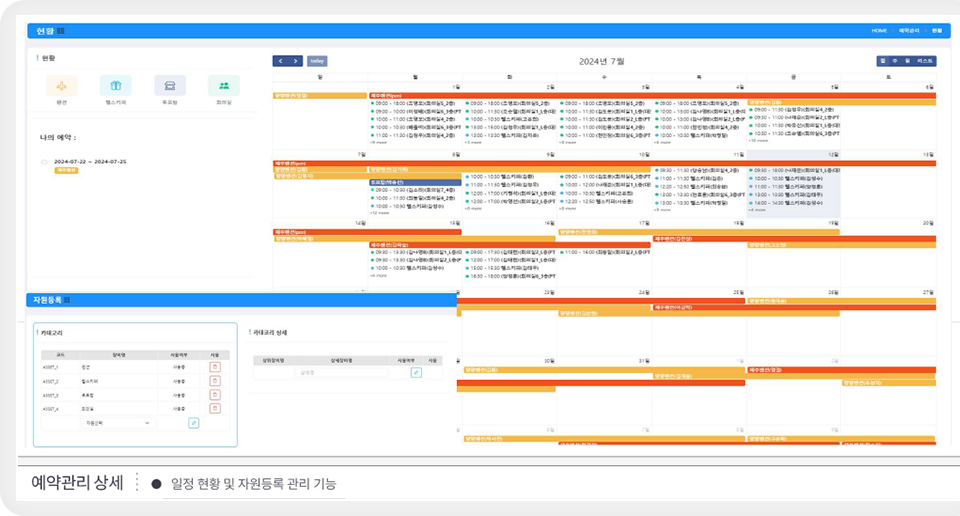Image resolution: width=960 pixels, height=516 pixels.
Task: Select radio button for 2024-07-22 reservation
Action: point(44,161)
